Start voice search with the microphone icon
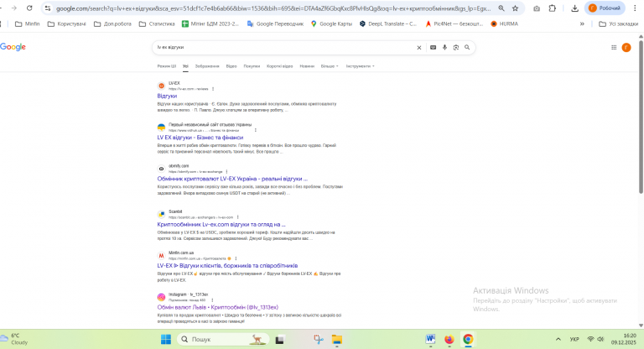 tap(444, 48)
